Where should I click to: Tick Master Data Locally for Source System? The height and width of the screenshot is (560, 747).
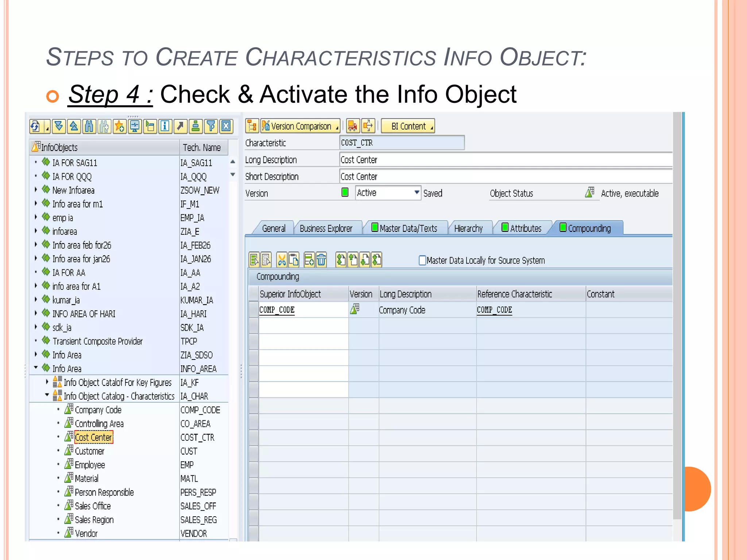pos(422,260)
